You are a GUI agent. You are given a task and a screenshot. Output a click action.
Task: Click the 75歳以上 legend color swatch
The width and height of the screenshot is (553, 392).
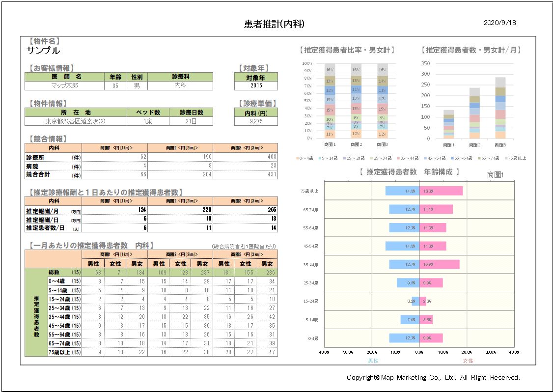tap(507, 159)
